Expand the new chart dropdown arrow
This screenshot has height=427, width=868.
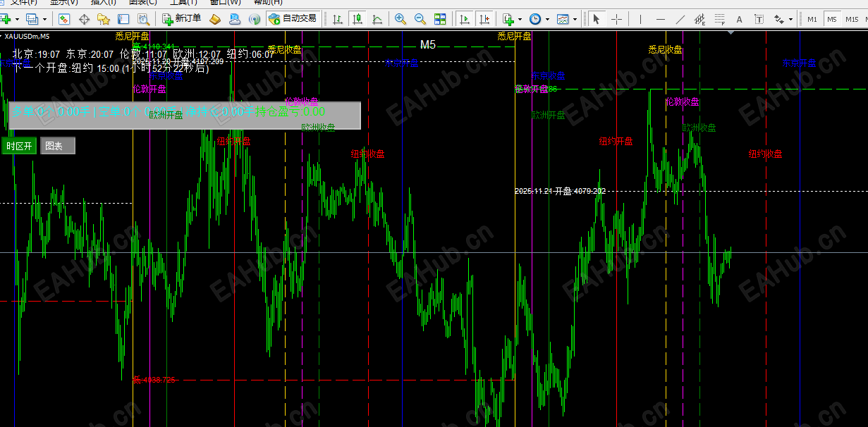18,19
